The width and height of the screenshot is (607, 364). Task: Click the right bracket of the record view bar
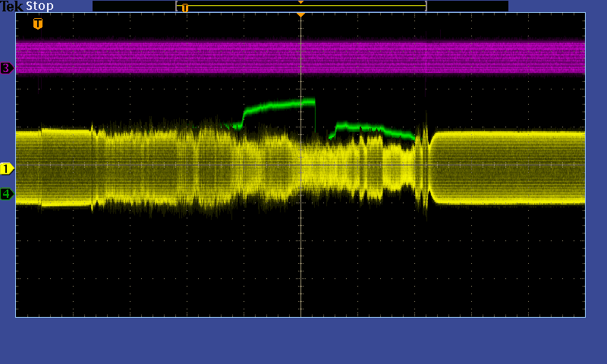point(426,6)
